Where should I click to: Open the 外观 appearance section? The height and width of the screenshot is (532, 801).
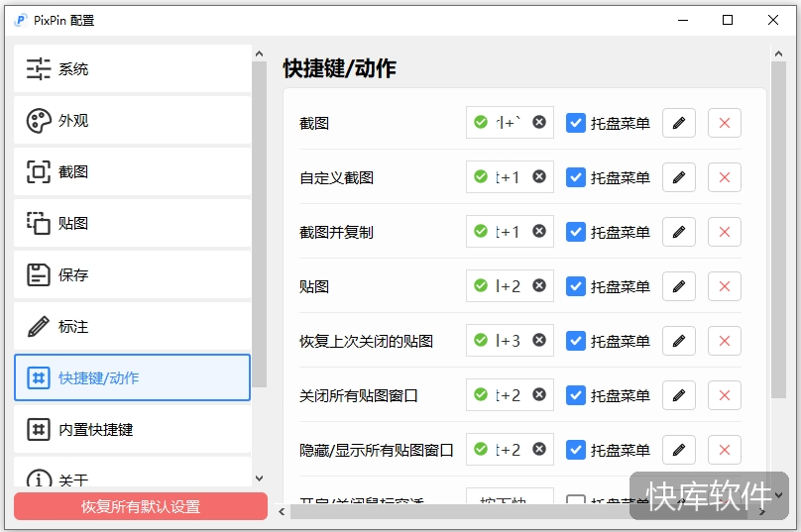[x=132, y=121]
